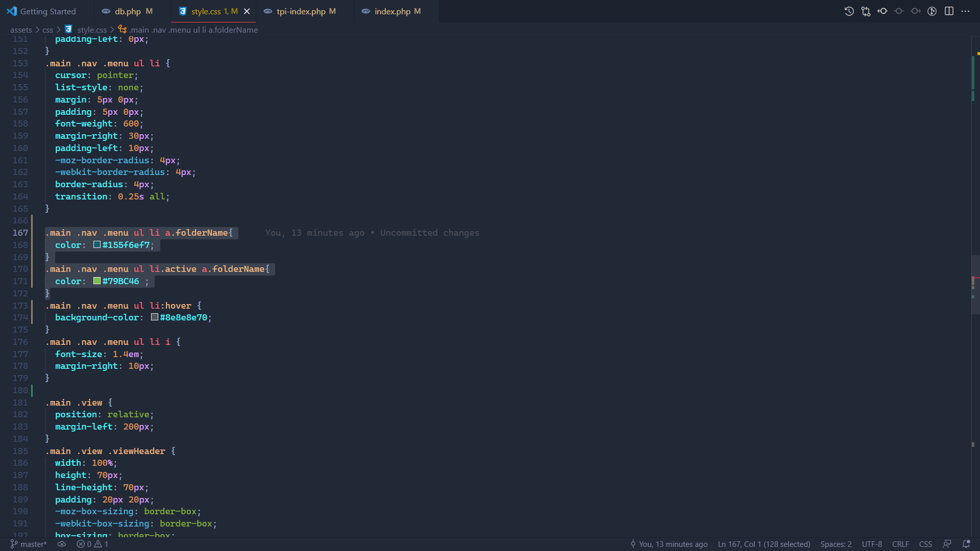Click style.css breadcrumb file
The width and height of the screenshot is (980, 551).
[x=92, y=30]
